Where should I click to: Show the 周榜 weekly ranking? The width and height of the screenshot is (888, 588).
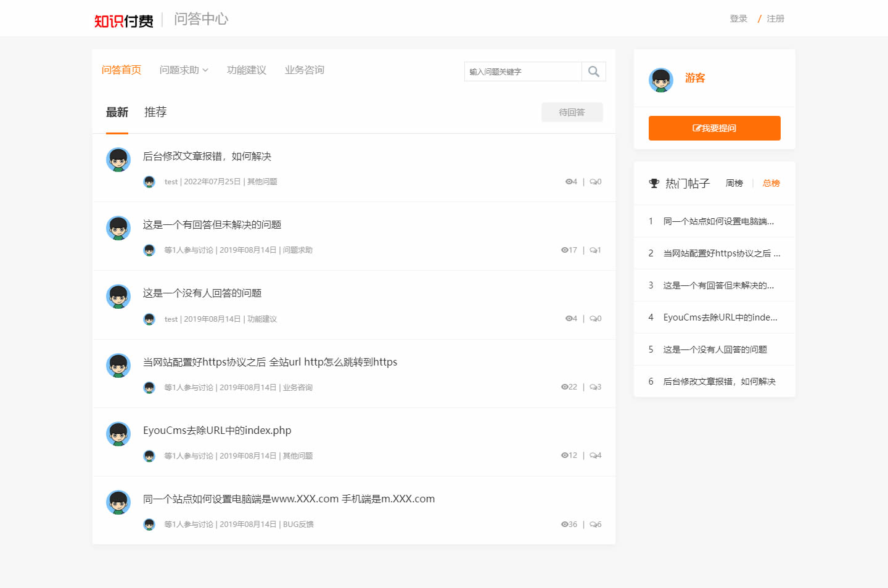[x=734, y=184]
